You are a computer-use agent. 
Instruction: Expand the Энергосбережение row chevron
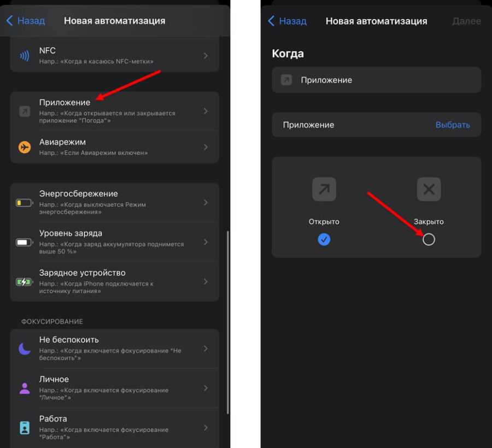206,203
